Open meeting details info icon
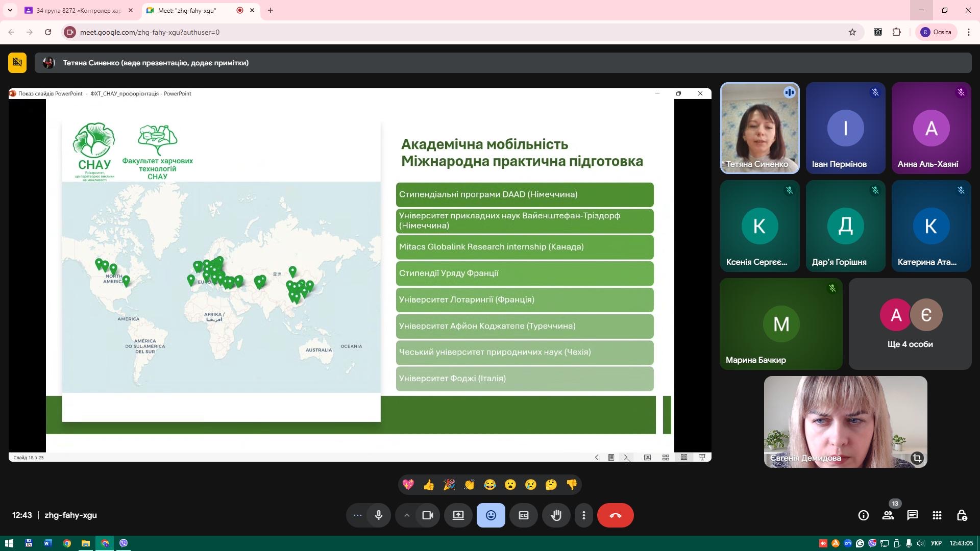The image size is (980, 551). 863,515
